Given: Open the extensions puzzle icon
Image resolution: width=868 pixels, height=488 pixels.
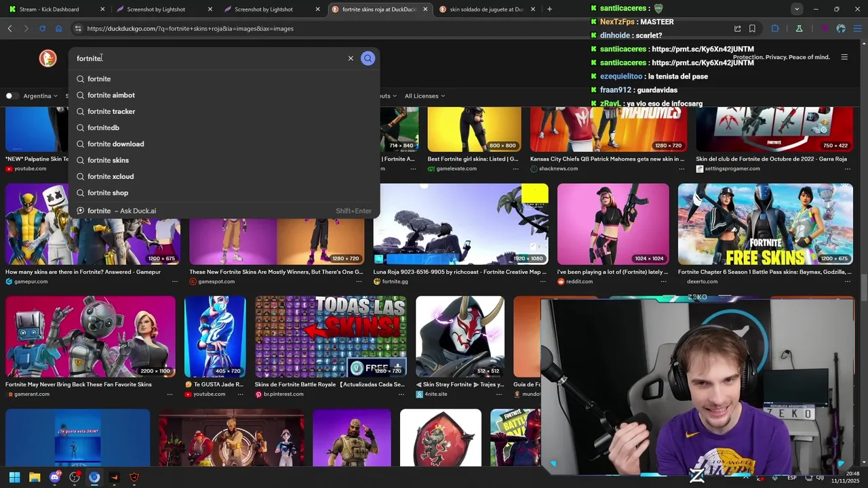Looking at the screenshot, I should [x=775, y=28].
